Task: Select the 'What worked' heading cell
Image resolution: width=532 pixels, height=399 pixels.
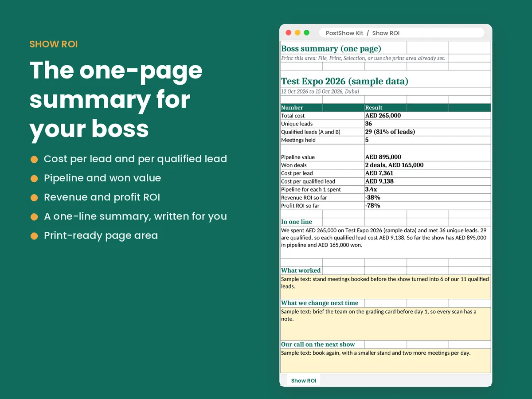Action: [301, 270]
